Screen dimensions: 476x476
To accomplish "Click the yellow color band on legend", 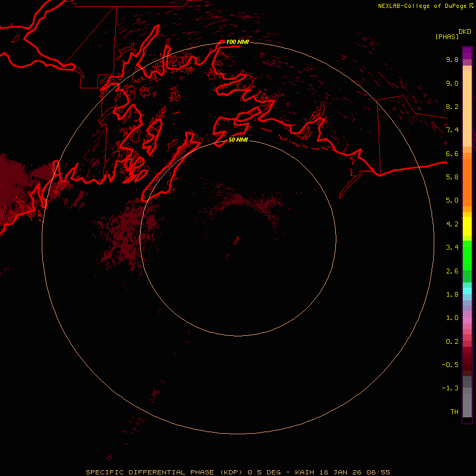I will point(467,226).
